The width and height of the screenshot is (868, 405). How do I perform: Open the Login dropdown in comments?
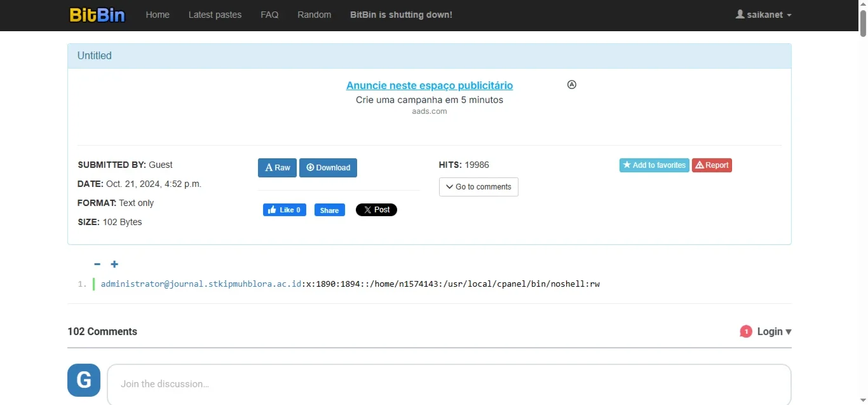click(x=774, y=331)
